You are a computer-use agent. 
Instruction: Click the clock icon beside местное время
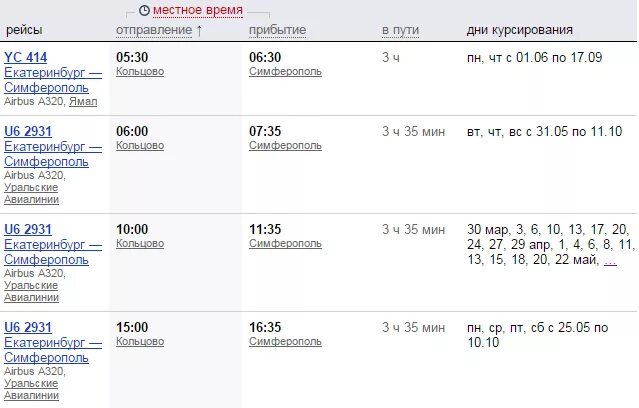(x=144, y=11)
